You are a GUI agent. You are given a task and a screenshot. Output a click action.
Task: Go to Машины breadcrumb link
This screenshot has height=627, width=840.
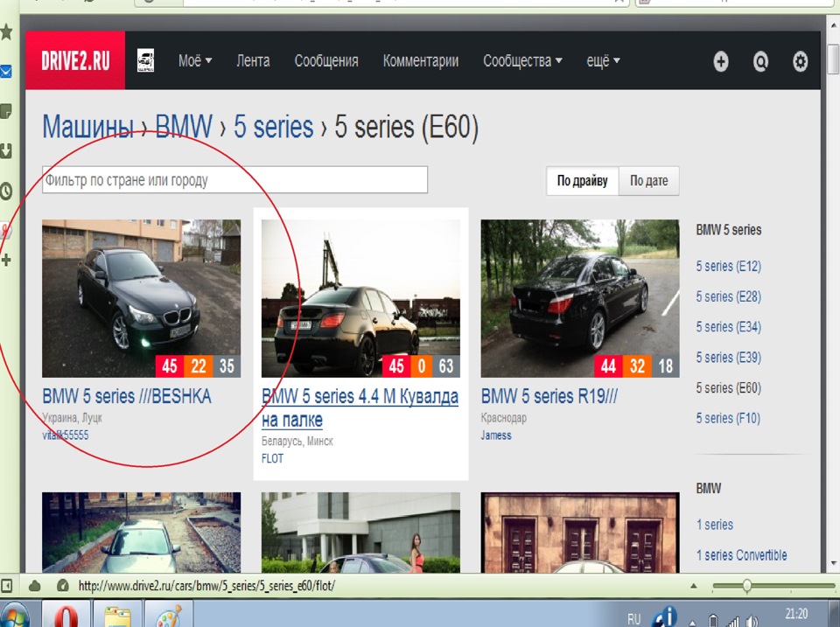point(87,127)
